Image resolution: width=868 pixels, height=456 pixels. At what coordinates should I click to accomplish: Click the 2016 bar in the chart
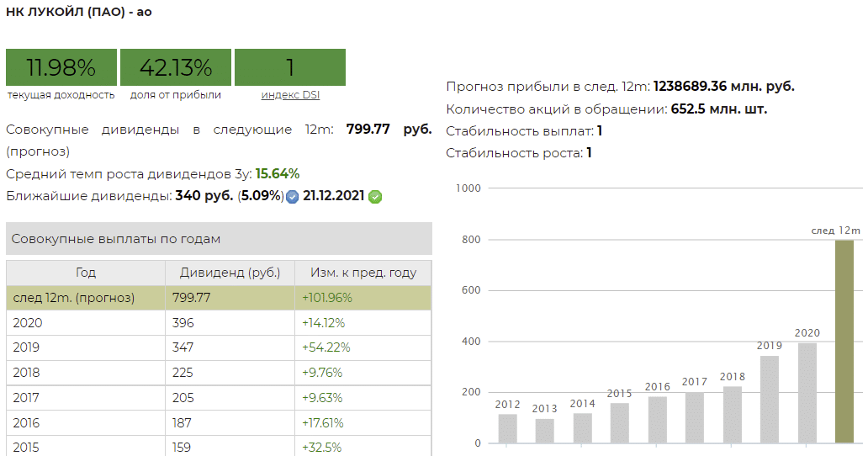[657, 419]
